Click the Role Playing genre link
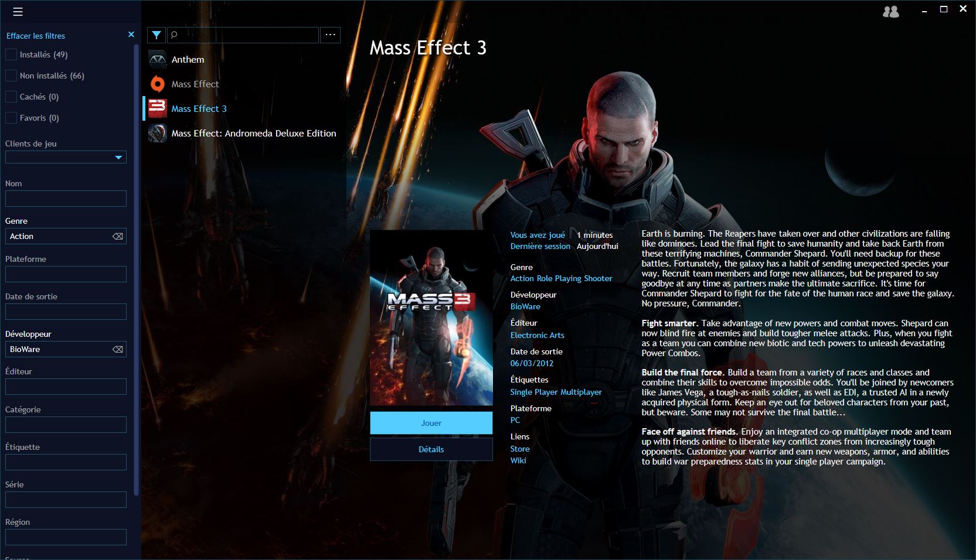 point(559,278)
